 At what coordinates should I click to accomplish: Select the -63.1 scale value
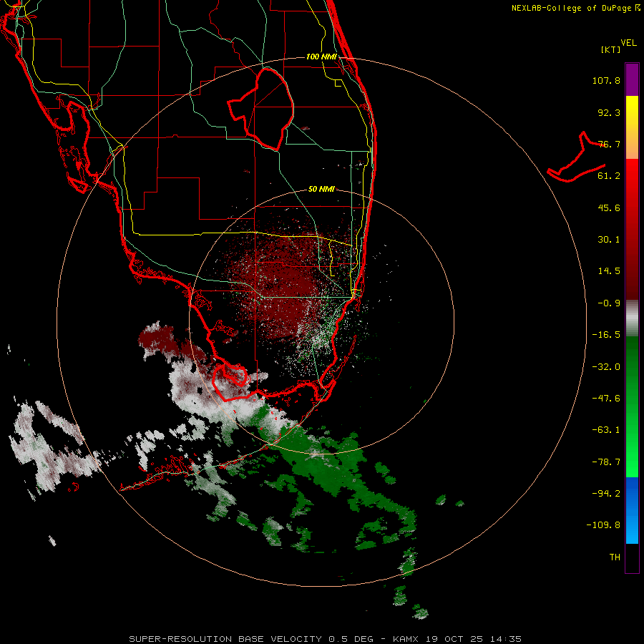[x=606, y=430]
